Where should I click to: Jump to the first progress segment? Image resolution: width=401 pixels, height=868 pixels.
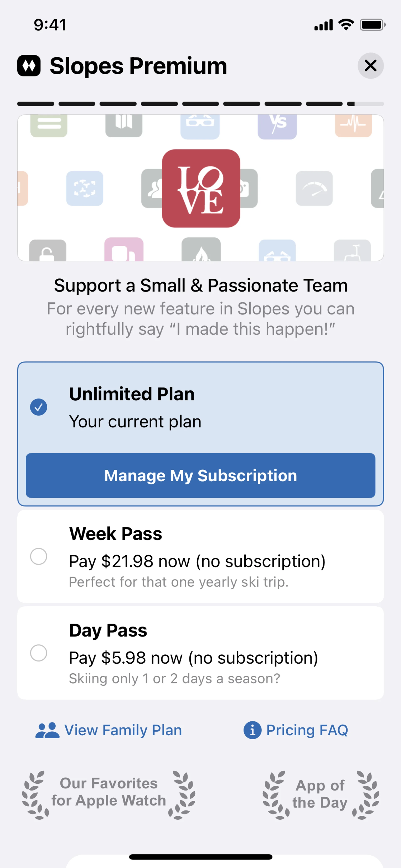(36, 104)
